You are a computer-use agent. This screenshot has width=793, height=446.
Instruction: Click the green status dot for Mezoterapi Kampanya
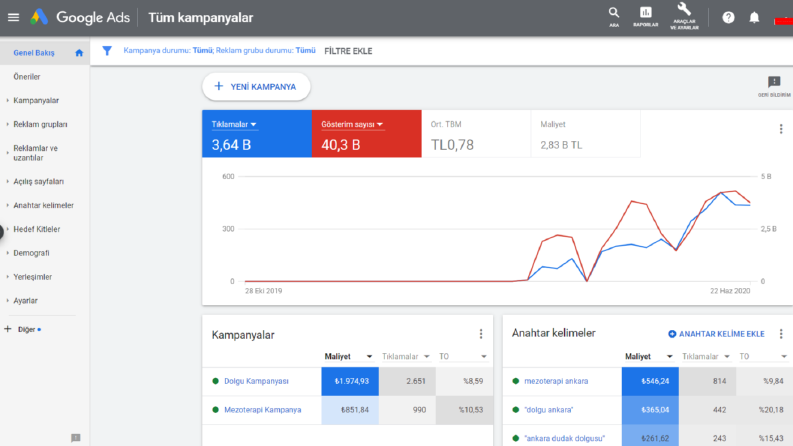pyautogui.click(x=215, y=410)
